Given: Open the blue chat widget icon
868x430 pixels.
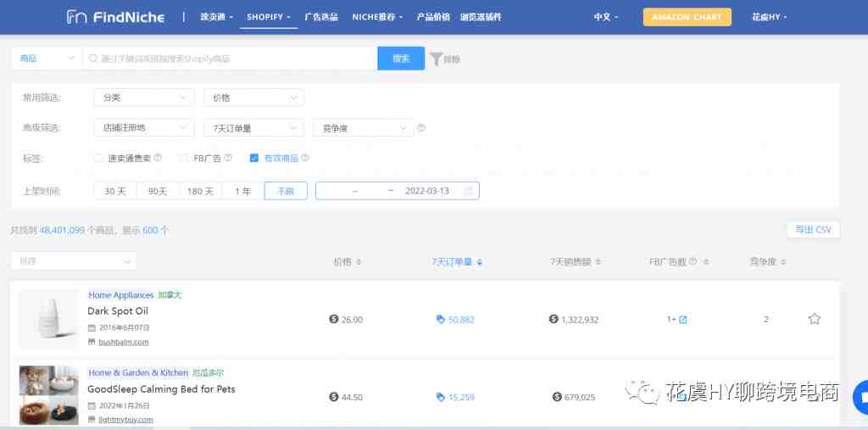Looking at the screenshot, I should (x=860, y=395).
